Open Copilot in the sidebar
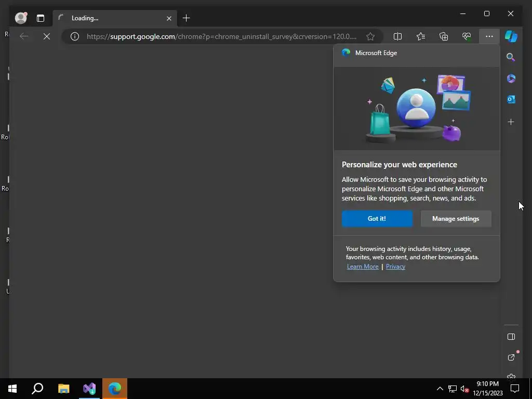This screenshot has width=532, height=399. (511, 36)
